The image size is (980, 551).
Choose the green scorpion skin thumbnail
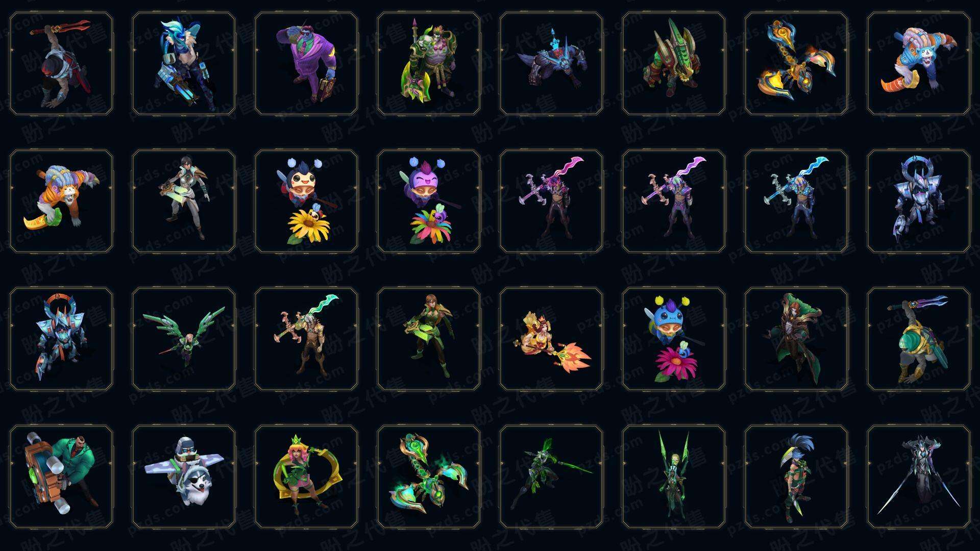coord(429,477)
